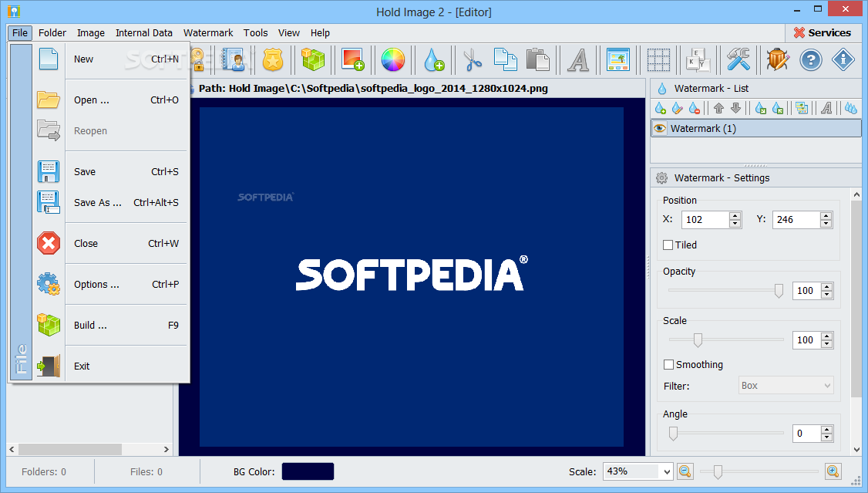868x493 pixels.
Task: Click the blue diamond info icon
Action: 843,59
